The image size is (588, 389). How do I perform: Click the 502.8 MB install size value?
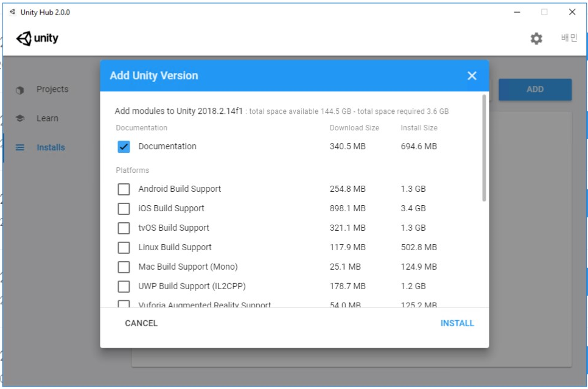(419, 248)
